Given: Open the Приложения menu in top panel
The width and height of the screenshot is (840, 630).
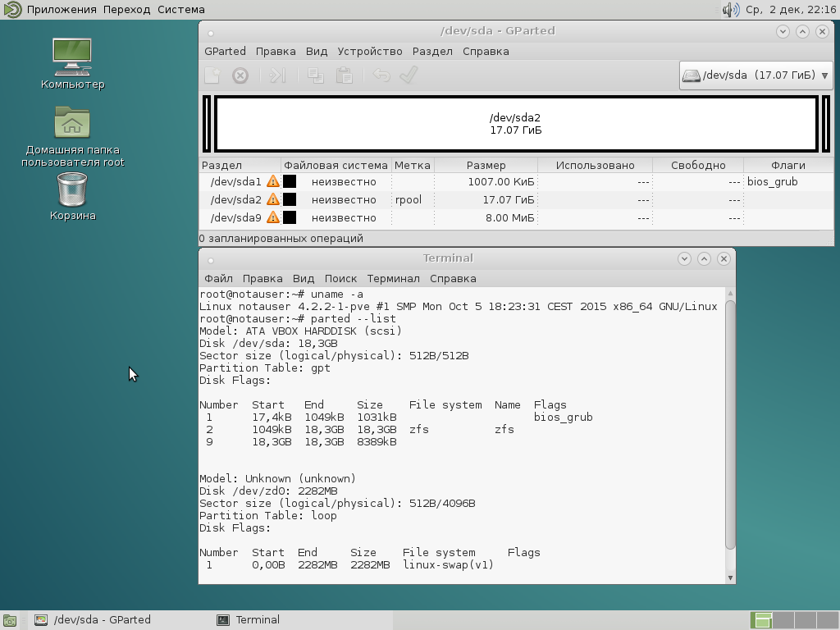Looking at the screenshot, I should point(62,10).
